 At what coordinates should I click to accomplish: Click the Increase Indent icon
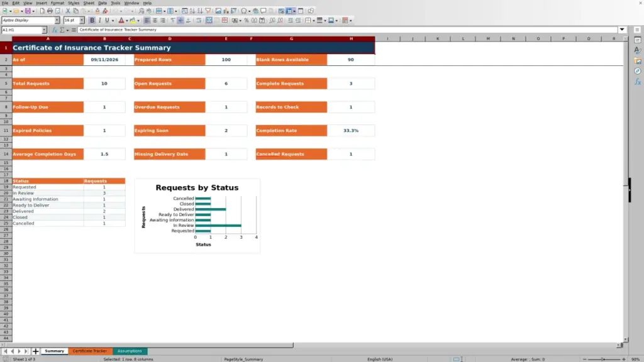point(291,20)
